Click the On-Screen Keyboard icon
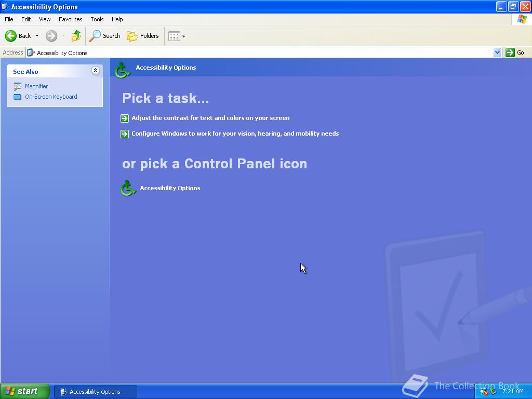This screenshot has width=532, height=399. 17,97
